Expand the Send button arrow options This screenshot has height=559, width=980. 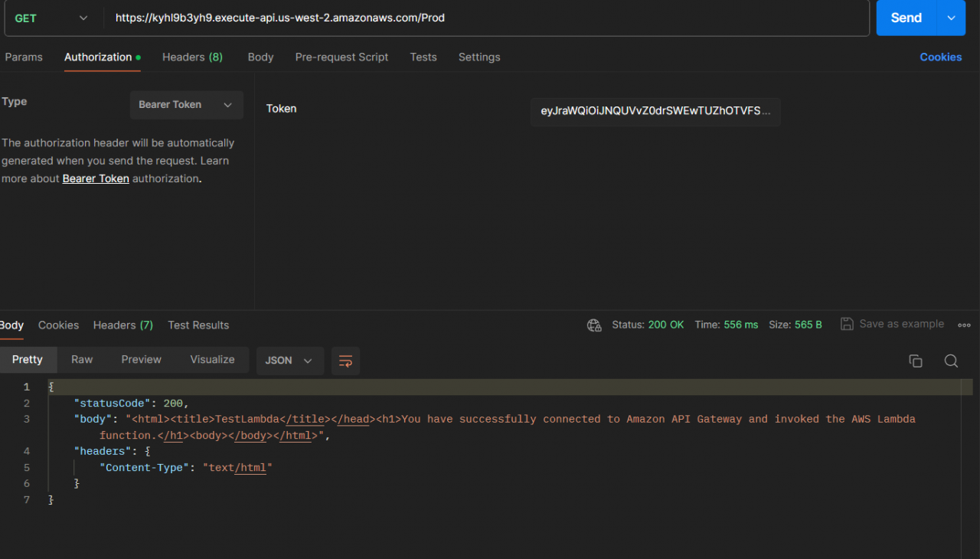coord(952,18)
